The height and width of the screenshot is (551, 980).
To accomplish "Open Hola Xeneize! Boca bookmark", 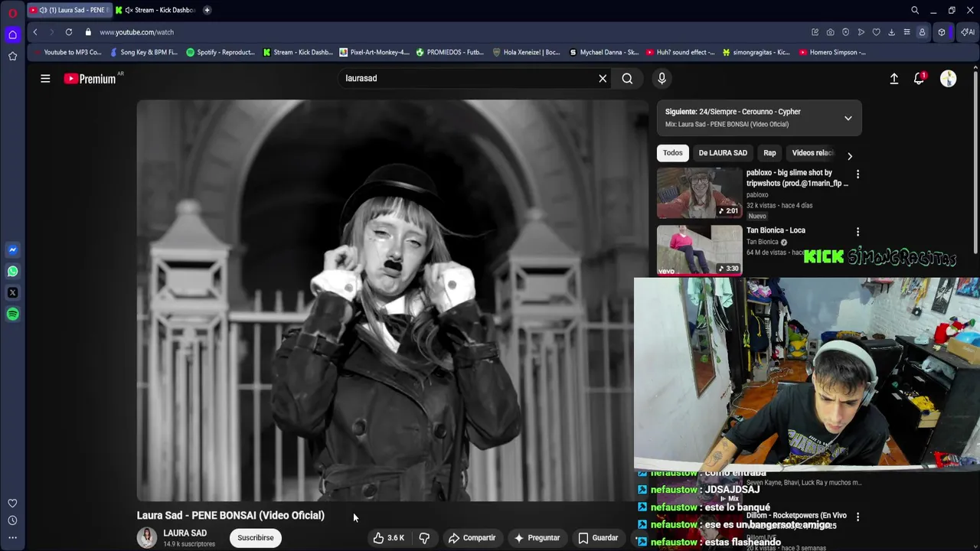I will [x=527, y=52].
